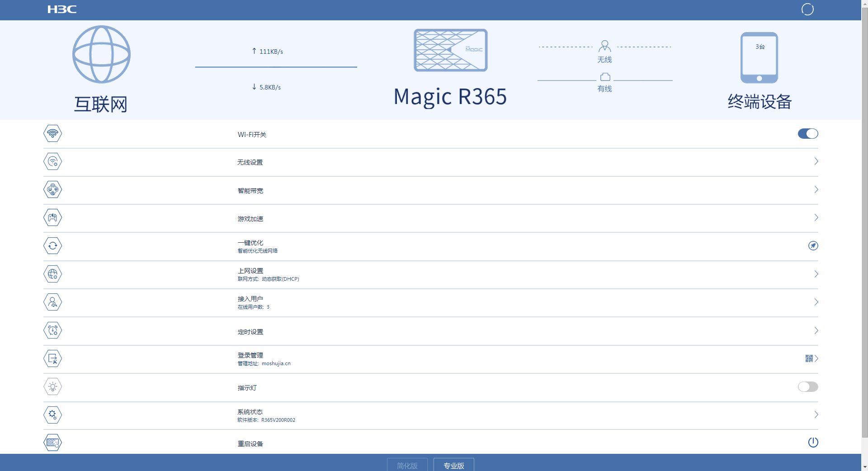Open the login management QR code icon
Image resolution: width=868 pixels, height=471 pixels.
point(809,358)
